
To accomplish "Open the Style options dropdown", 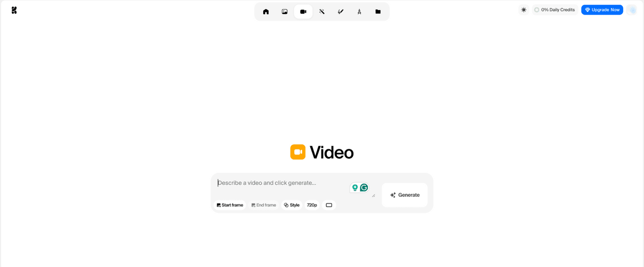I will [x=292, y=205].
